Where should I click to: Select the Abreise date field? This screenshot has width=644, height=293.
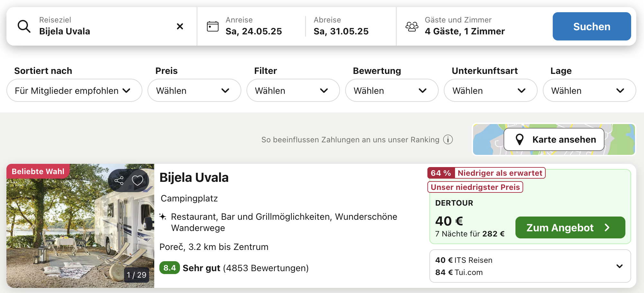(x=341, y=26)
